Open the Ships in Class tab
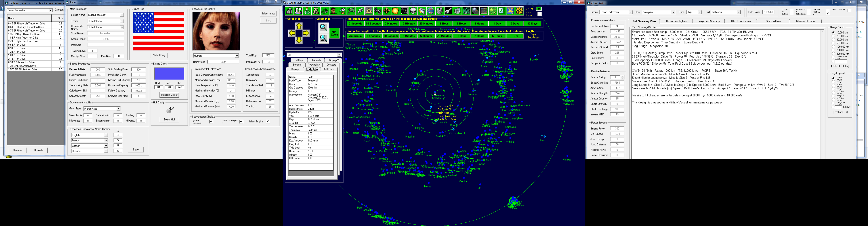The width and height of the screenshot is (868, 226). (773, 21)
